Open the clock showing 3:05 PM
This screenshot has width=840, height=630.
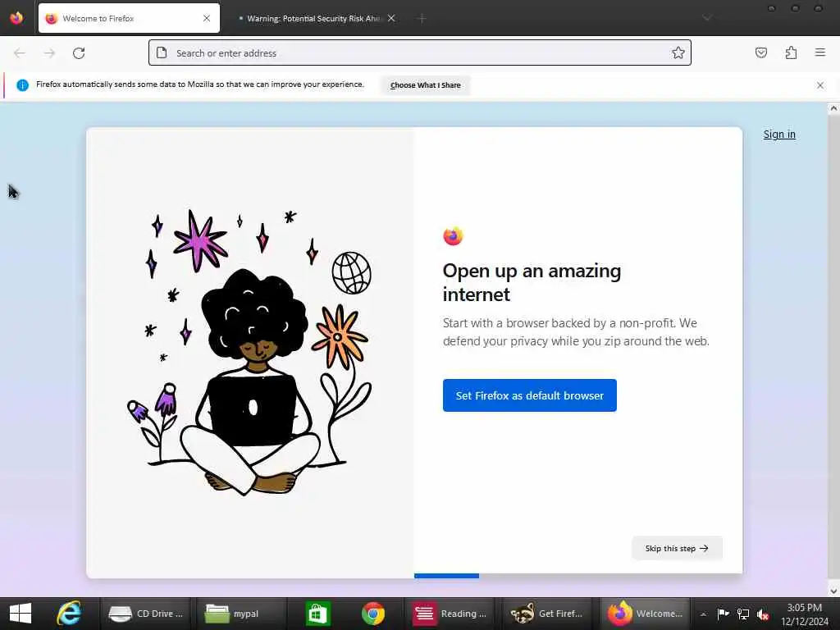[x=804, y=614]
